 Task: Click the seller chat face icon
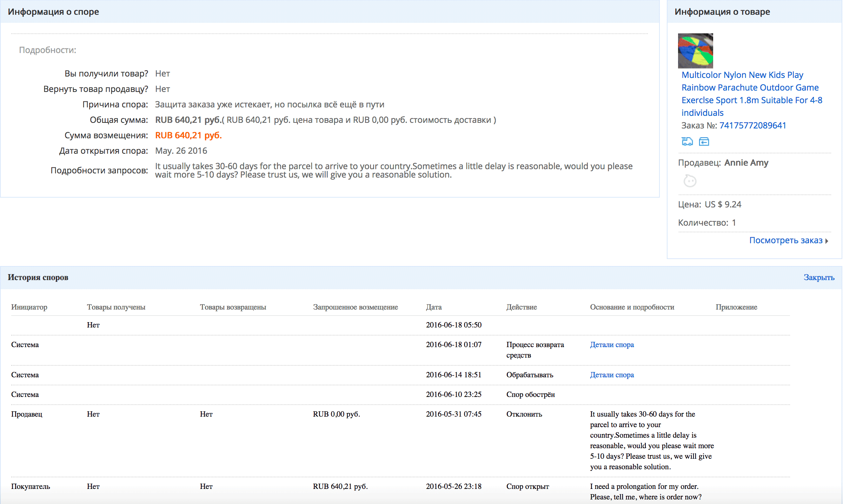click(690, 181)
